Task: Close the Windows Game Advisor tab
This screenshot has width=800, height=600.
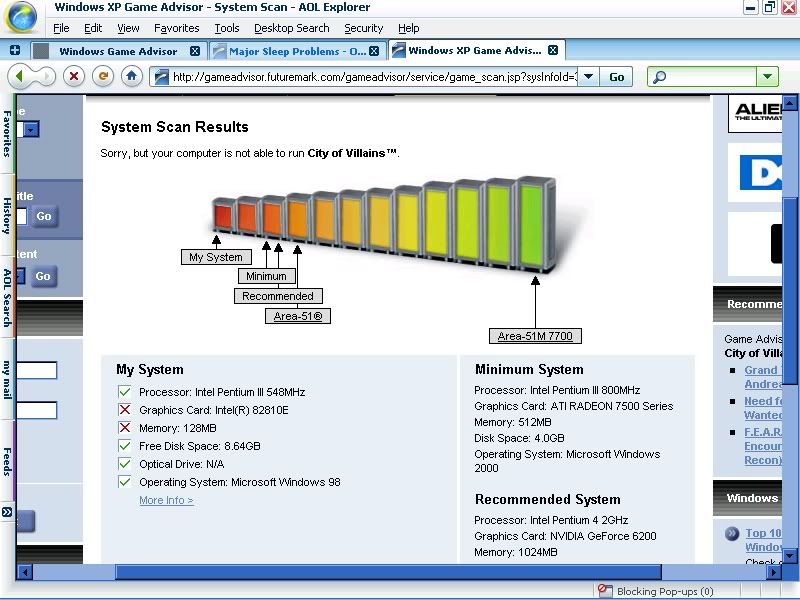Action: pos(195,51)
